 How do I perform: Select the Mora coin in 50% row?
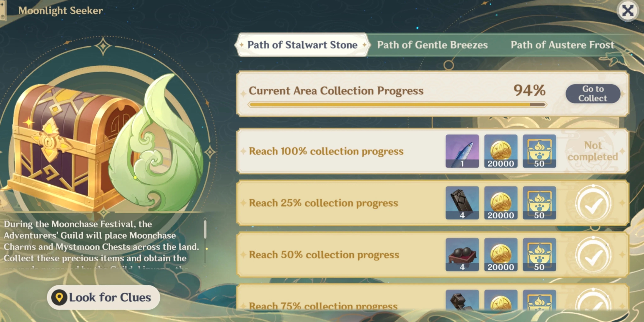(500, 255)
